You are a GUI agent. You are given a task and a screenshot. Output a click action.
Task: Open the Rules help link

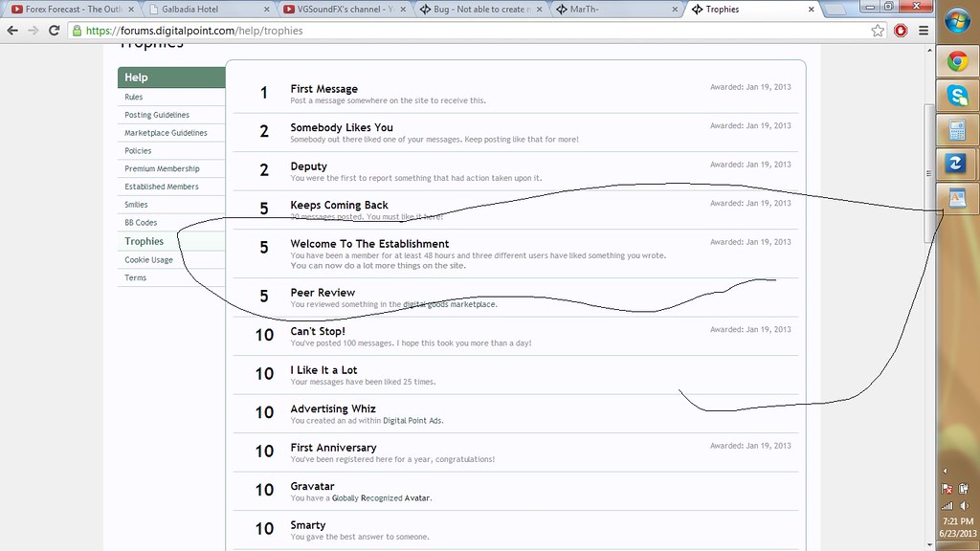click(x=133, y=97)
